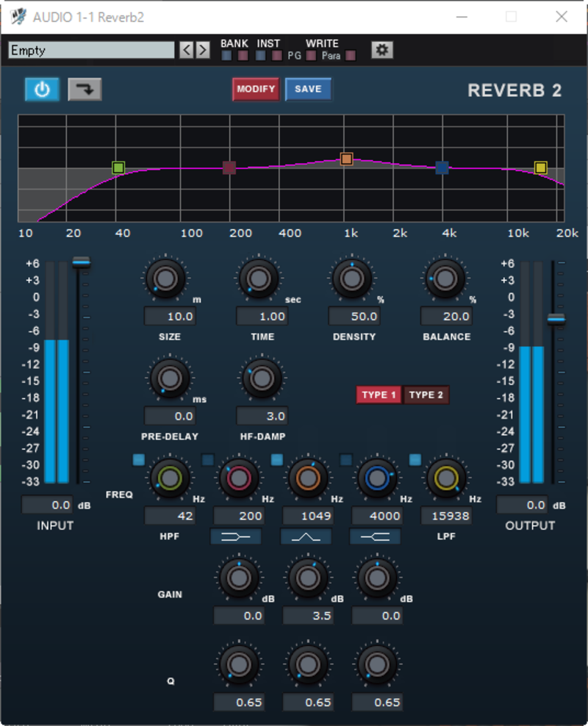Click the orange 1k EQ node
588x726 pixels.
coord(346,159)
